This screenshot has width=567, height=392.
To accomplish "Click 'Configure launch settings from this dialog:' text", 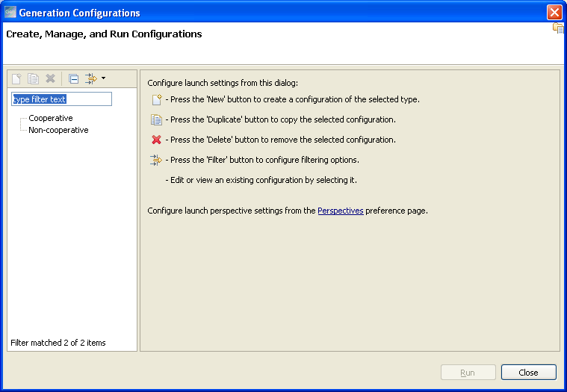I will (223, 83).
